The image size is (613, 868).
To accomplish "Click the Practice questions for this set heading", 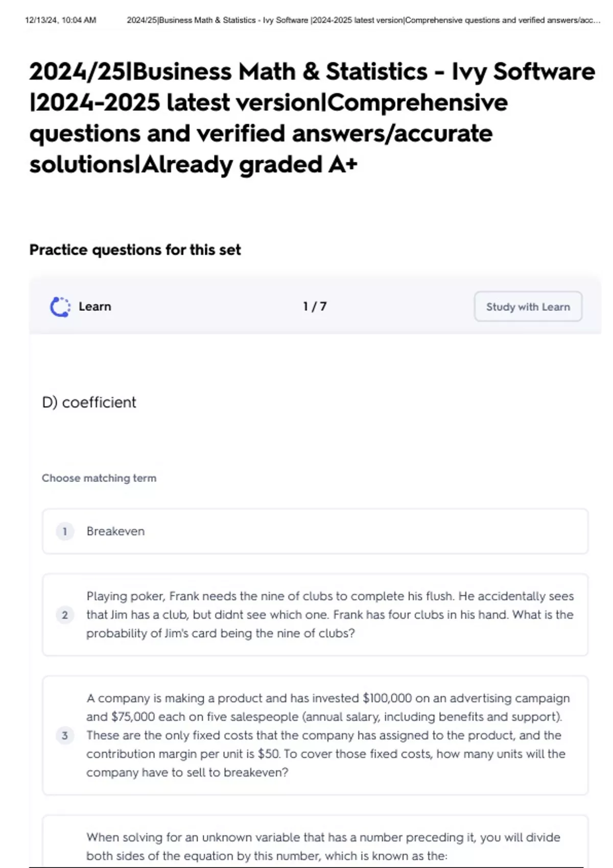I will point(135,250).
